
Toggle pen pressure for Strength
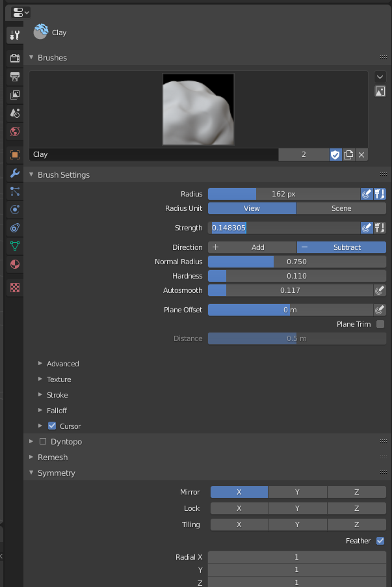tap(367, 228)
